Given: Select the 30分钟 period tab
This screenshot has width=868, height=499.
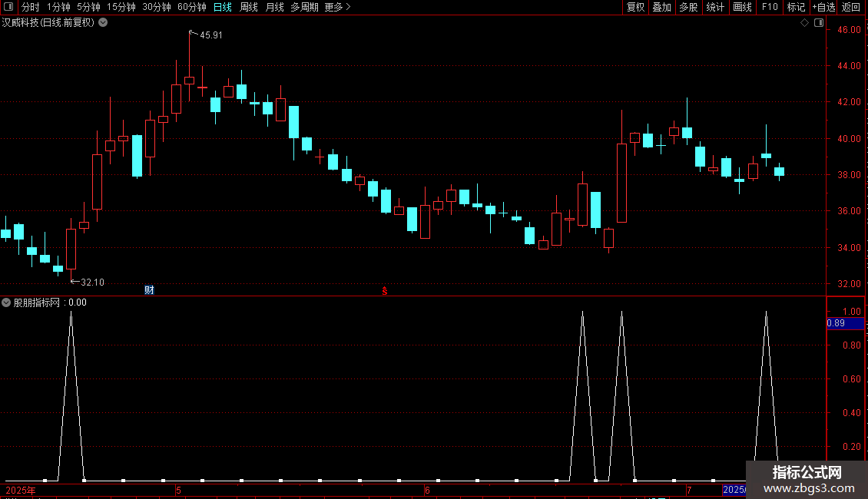Looking at the screenshot, I should pyautogui.click(x=156, y=7).
